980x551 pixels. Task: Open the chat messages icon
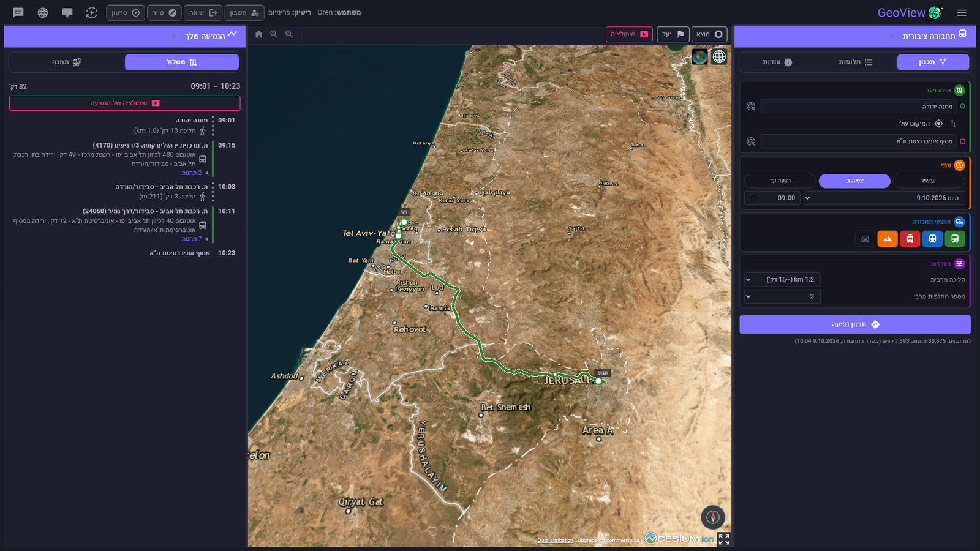click(x=18, y=12)
